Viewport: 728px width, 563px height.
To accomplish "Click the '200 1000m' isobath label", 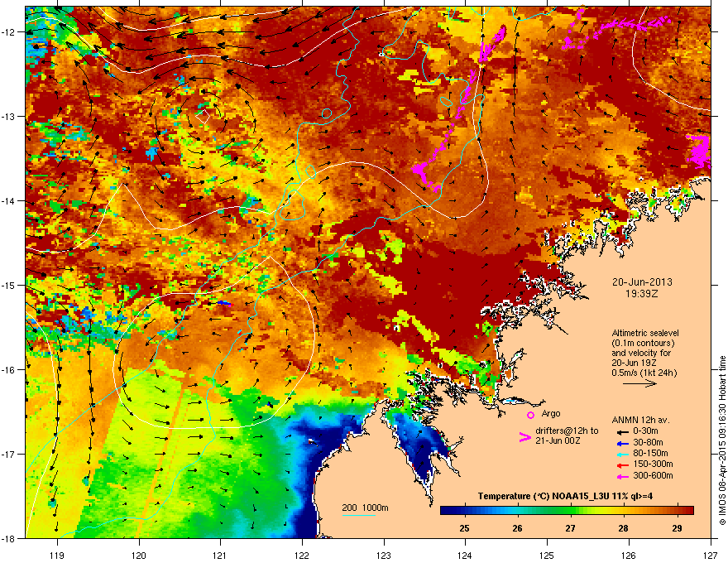I will point(366,508).
